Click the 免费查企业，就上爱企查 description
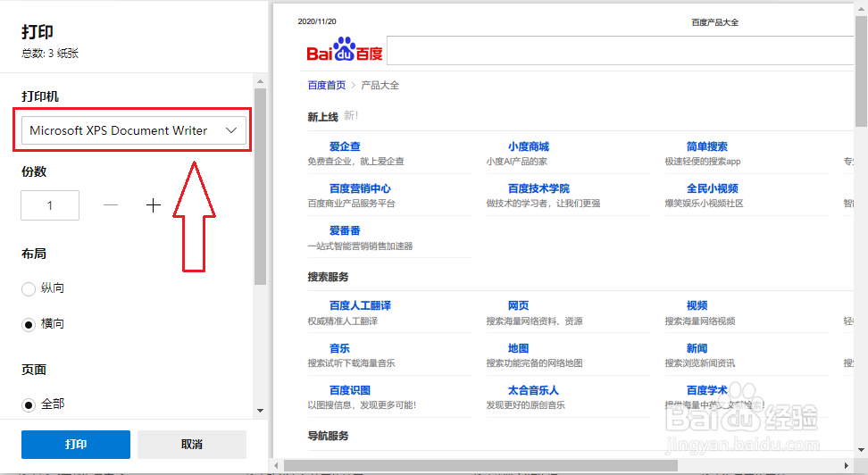The width and height of the screenshot is (868, 475). (x=355, y=162)
